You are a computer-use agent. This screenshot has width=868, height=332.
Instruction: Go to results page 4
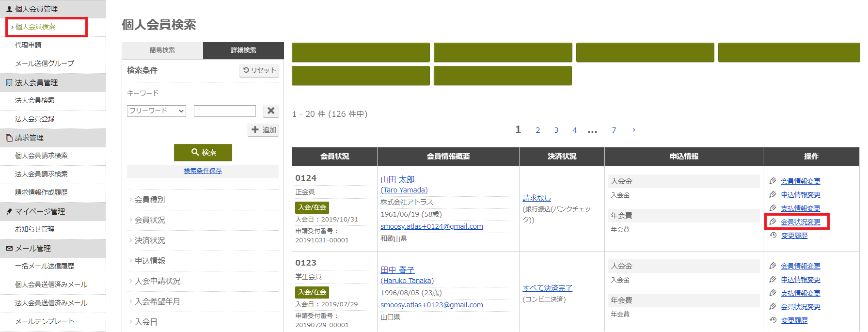(x=575, y=130)
